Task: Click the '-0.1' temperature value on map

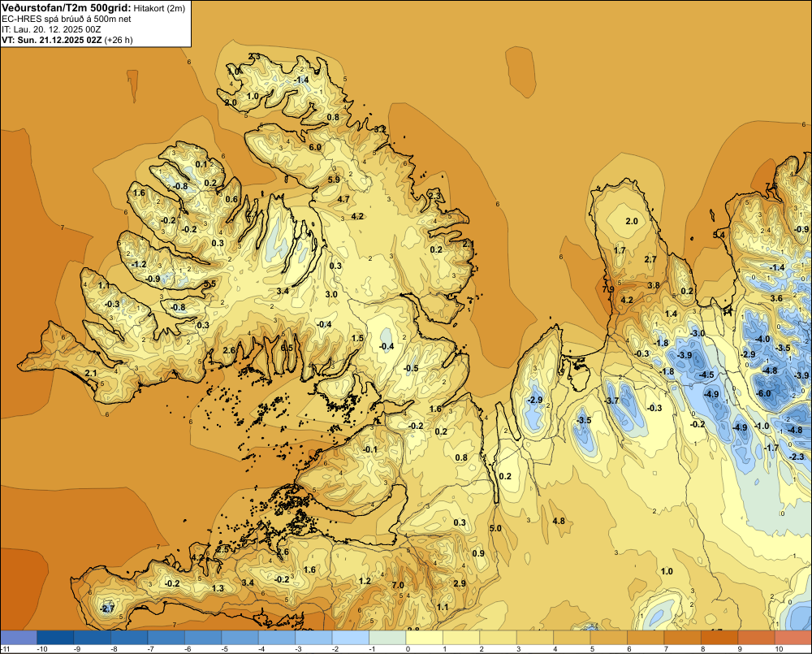Action: pos(369,449)
